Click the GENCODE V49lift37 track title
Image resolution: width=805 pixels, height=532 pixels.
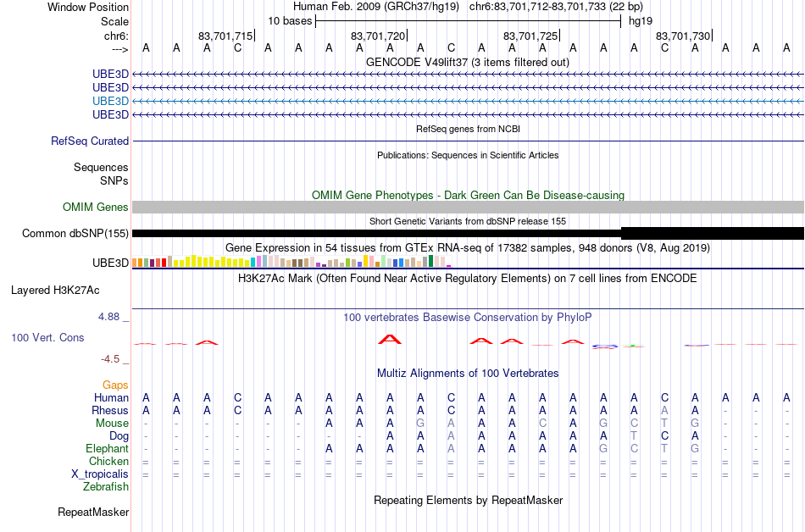[468, 63]
